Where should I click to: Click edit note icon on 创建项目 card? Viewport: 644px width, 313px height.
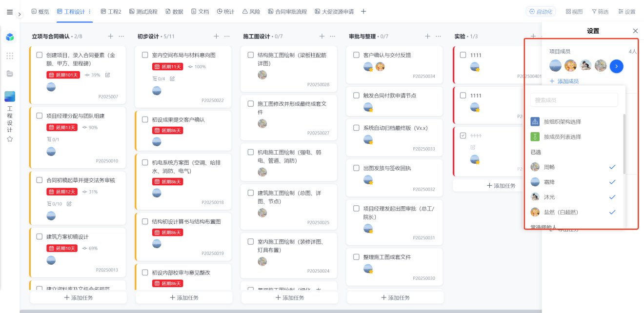click(108, 75)
